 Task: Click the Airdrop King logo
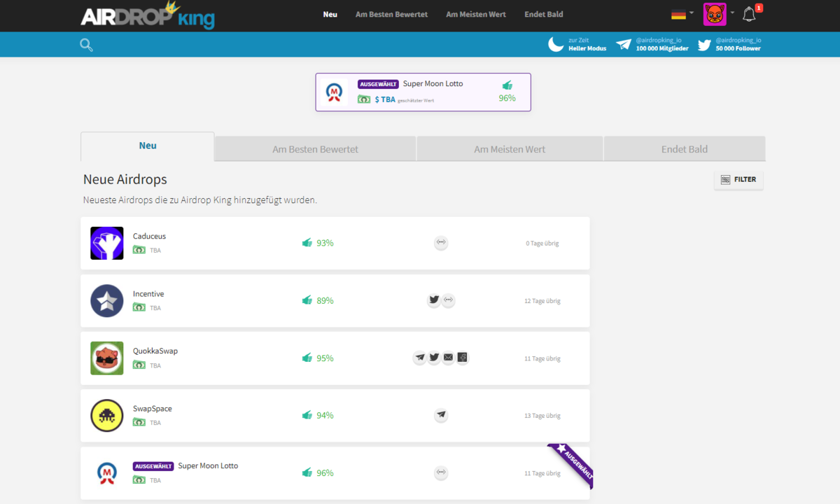click(x=148, y=15)
